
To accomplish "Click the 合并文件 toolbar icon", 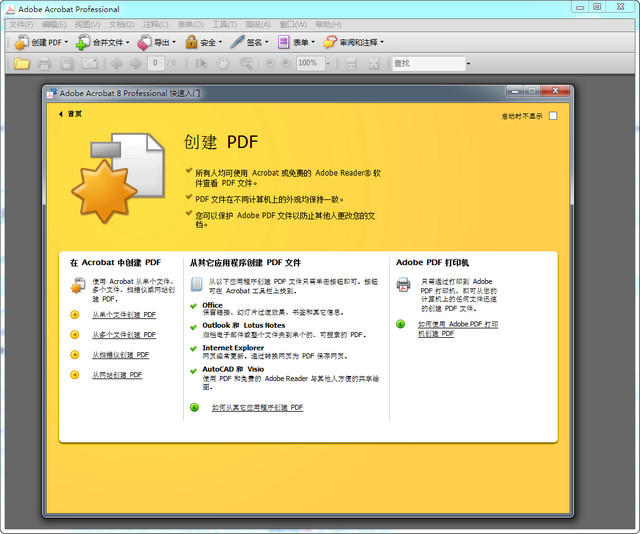I will (x=83, y=43).
